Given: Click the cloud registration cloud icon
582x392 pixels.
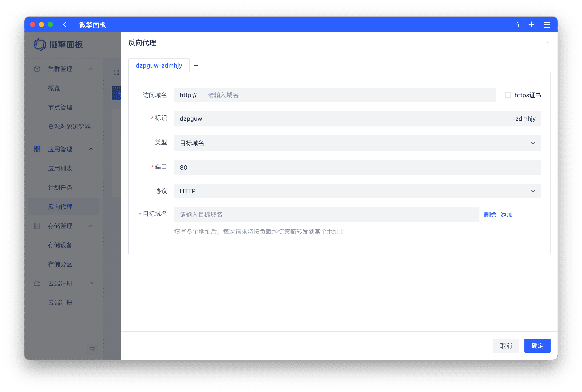Looking at the screenshot, I should click(37, 283).
